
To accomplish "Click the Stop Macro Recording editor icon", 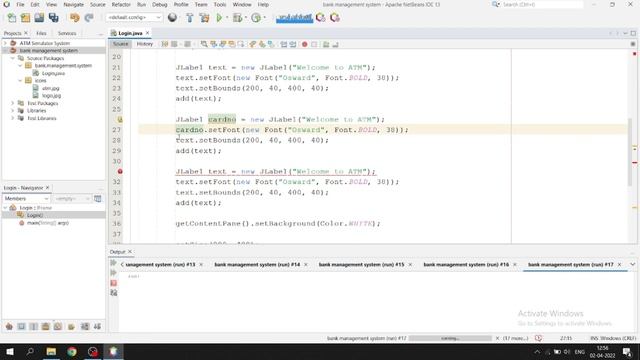I will tap(314, 44).
